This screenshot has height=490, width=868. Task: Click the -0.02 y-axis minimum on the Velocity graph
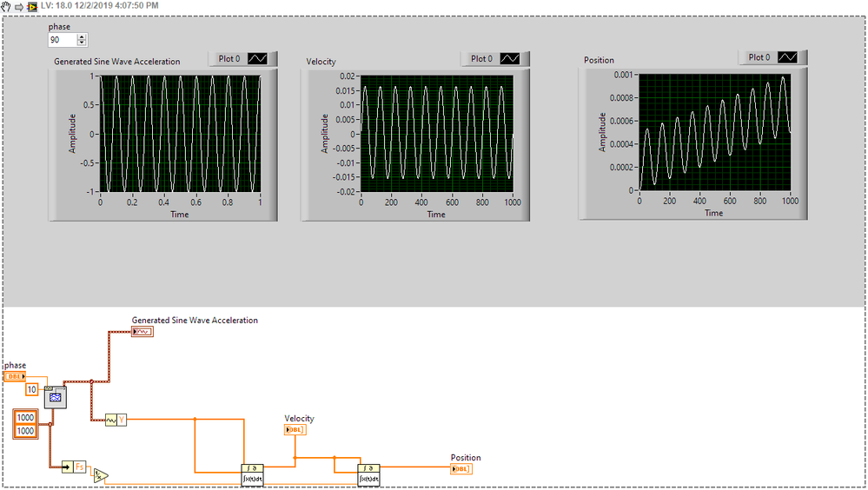346,192
